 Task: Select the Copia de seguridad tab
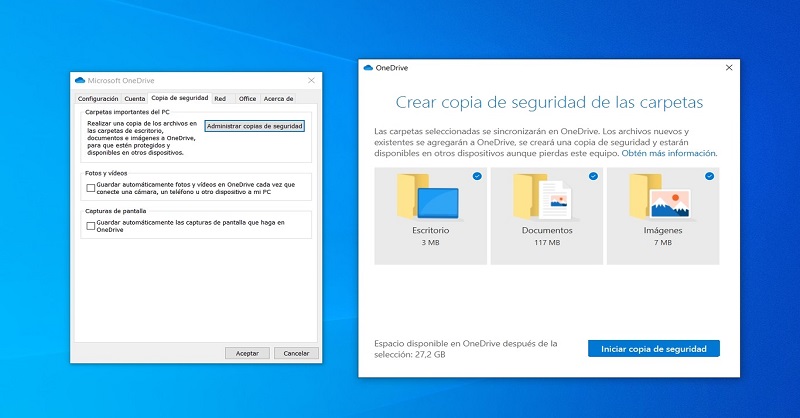click(180, 97)
